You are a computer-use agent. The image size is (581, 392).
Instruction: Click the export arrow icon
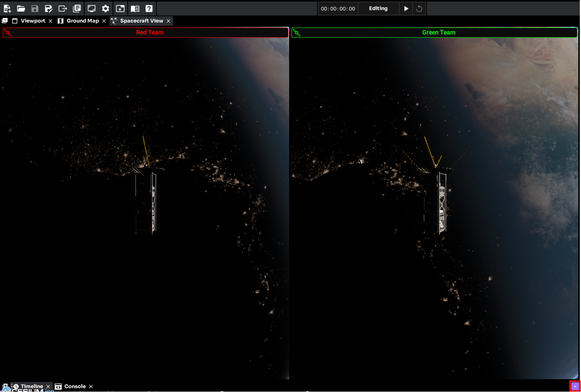coord(62,9)
